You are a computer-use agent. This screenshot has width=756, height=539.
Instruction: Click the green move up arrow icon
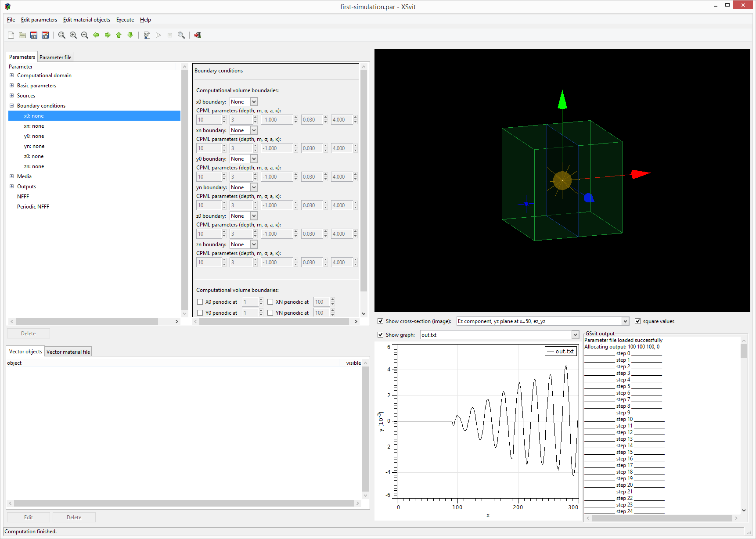119,35
